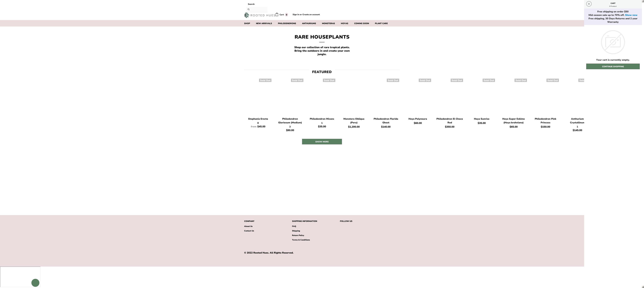
Task: Open PLANT CARE page
Action: point(381,23)
